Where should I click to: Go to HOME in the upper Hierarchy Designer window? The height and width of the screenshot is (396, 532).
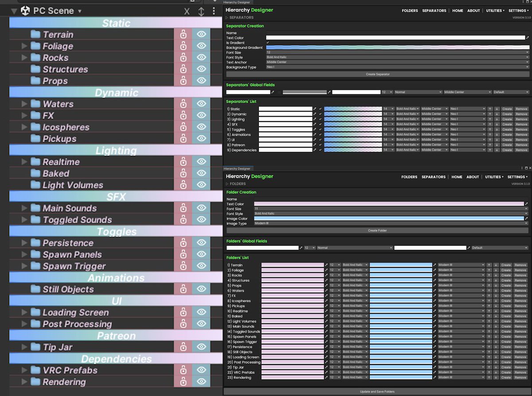[x=458, y=11]
